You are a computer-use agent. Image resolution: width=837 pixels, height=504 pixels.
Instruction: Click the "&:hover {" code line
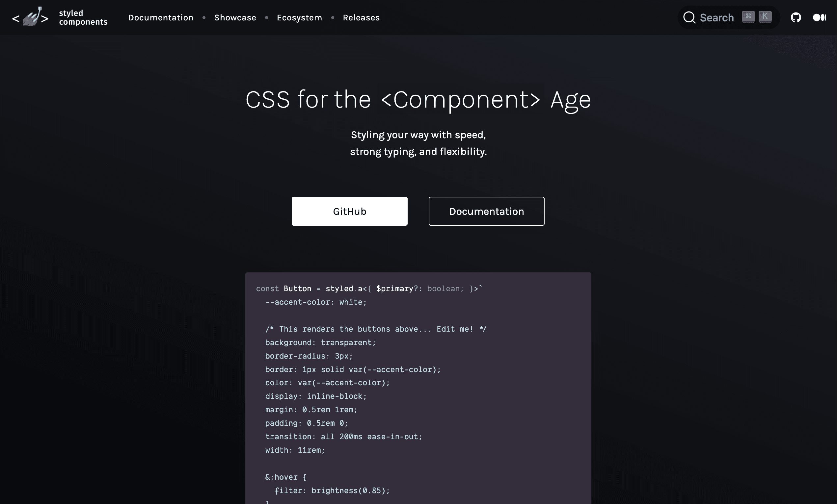point(286,477)
